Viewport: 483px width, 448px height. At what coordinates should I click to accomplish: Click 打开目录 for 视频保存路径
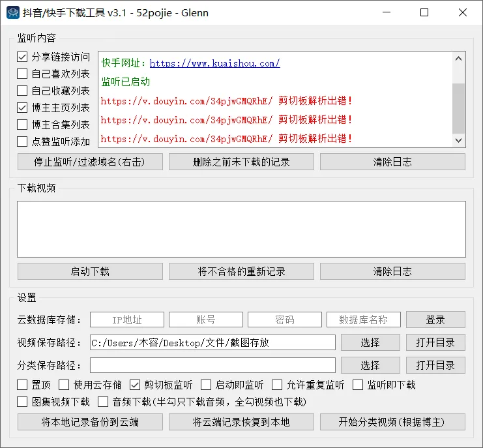435,342
